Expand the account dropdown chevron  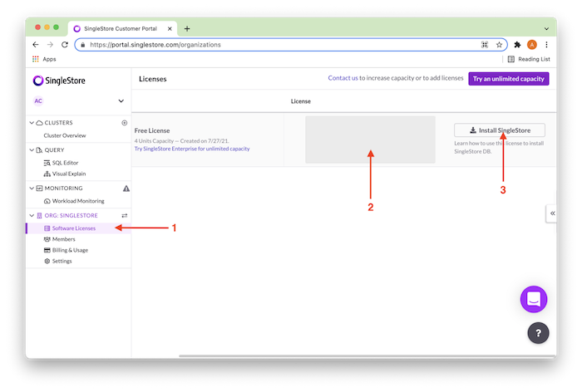tap(121, 100)
